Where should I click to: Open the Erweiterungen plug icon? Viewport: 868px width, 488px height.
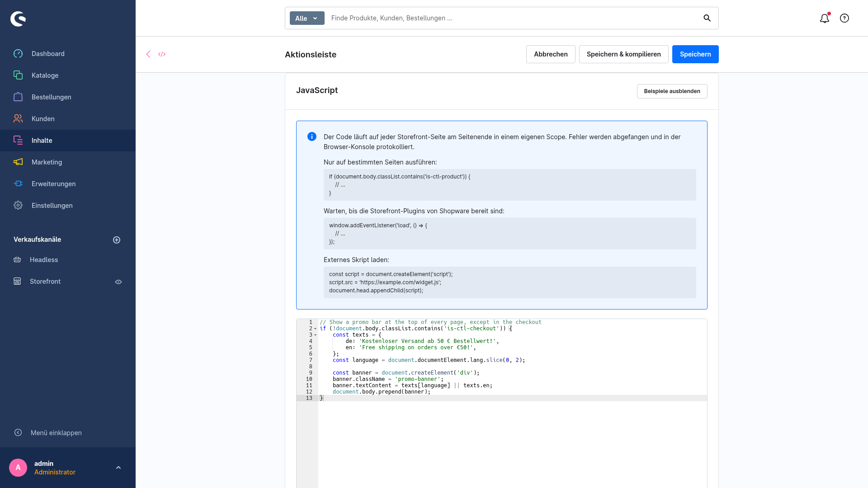pos(18,184)
